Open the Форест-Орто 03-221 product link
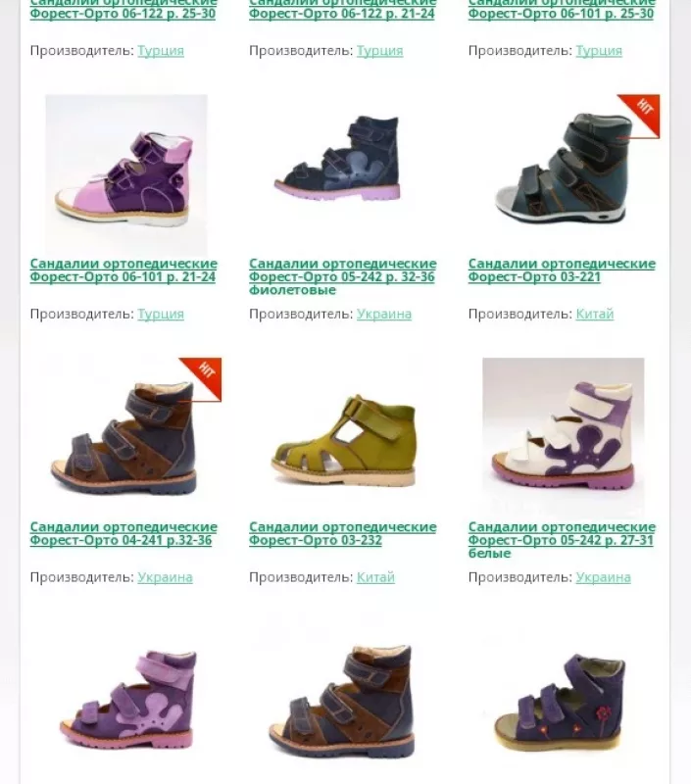Screen dimensions: 691x784 (562, 270)
